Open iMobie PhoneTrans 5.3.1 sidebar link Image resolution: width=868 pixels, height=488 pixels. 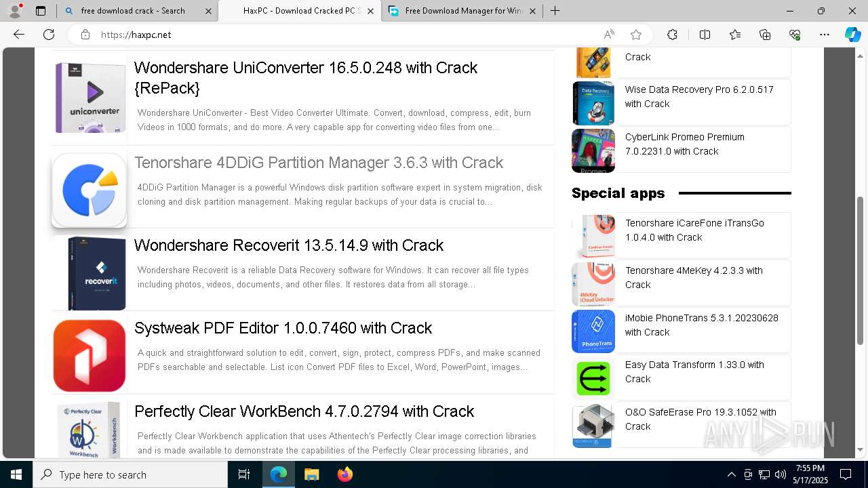click(x=701, y=325)
